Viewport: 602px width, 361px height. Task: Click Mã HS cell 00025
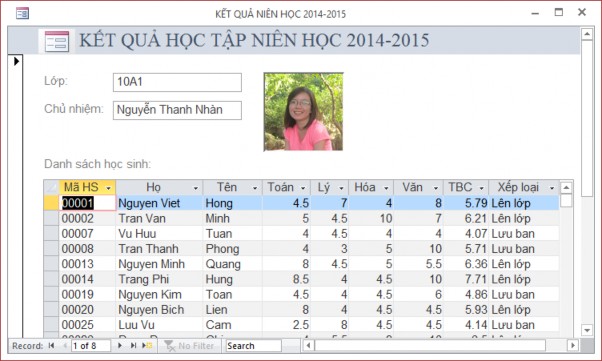tap(87, 325)
